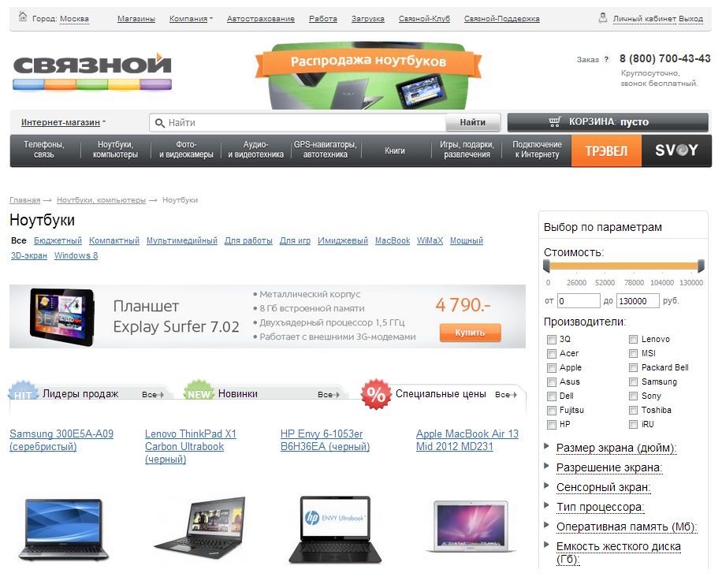The image size is (722, 588).
Task: Enable the Lenovo manufacturer checkbox
Action: click(633, 340)
